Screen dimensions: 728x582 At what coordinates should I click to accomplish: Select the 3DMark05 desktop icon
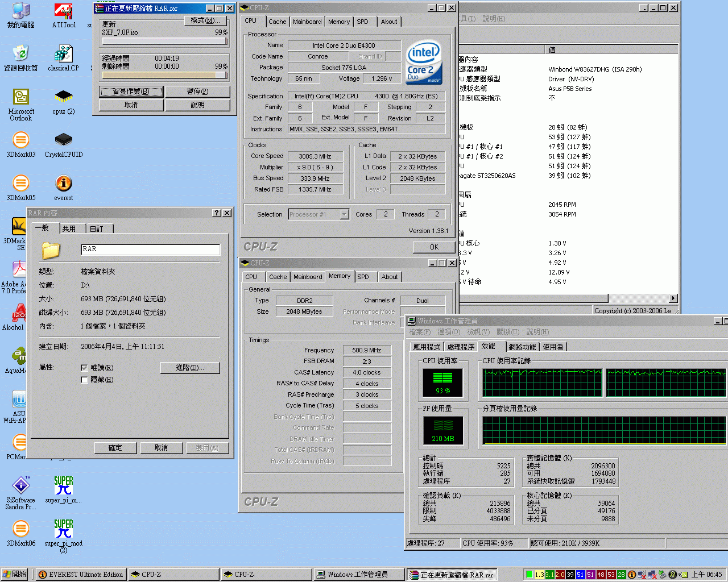click(x=20, y=188)
